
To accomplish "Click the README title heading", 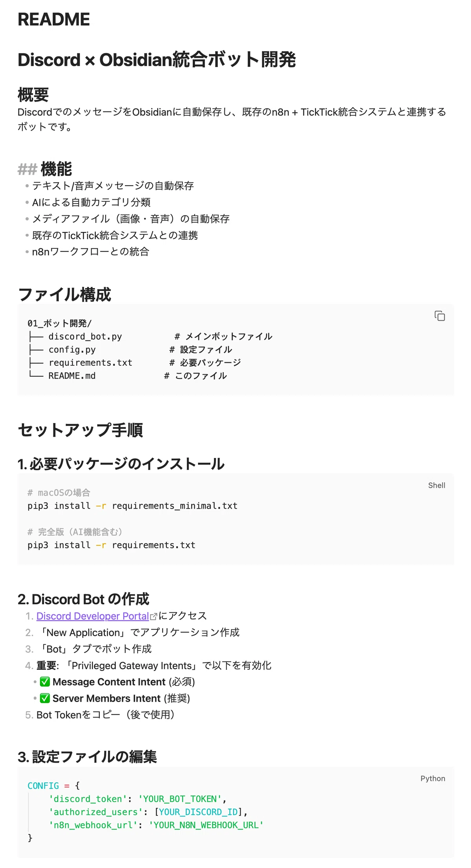I will coord(54,19).
